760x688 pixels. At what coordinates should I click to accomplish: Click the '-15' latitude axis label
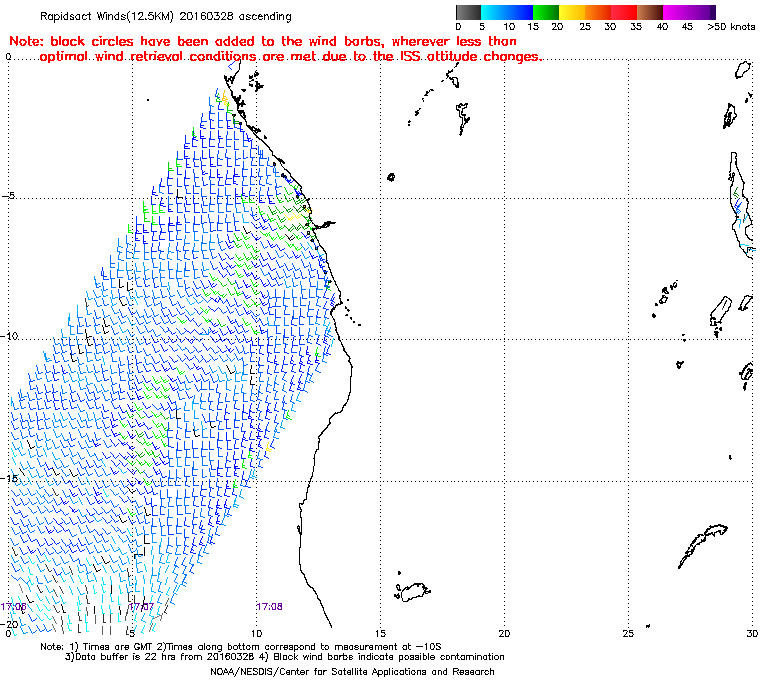tap(9, 478)
